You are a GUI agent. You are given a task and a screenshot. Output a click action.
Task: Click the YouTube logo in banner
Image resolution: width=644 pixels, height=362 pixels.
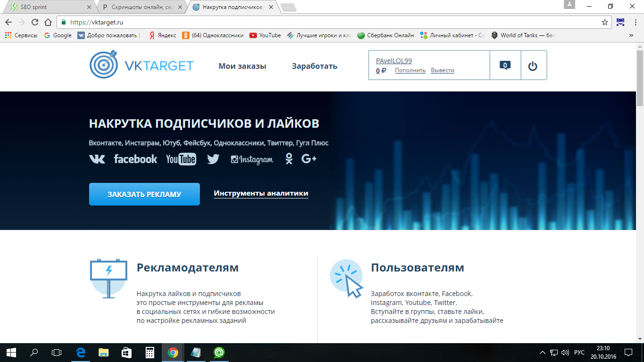click(x=181, y=159)
